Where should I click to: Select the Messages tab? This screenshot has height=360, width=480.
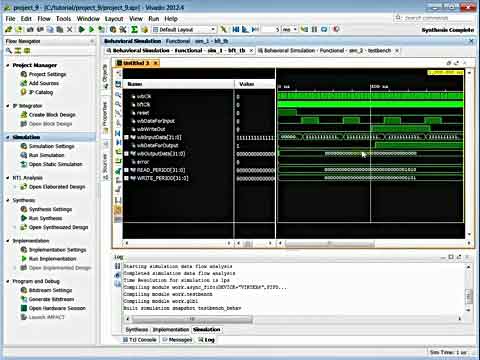coord(177,340)
